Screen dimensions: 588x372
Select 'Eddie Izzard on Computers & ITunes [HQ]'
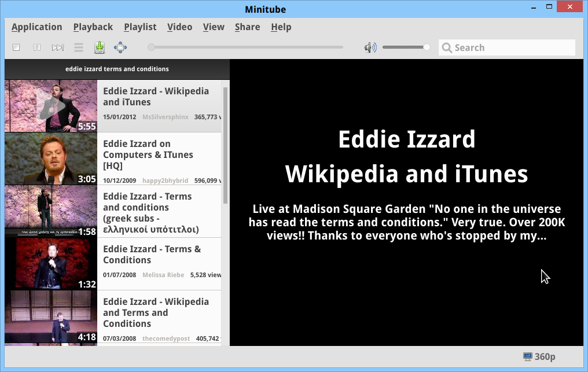[148, 154]
